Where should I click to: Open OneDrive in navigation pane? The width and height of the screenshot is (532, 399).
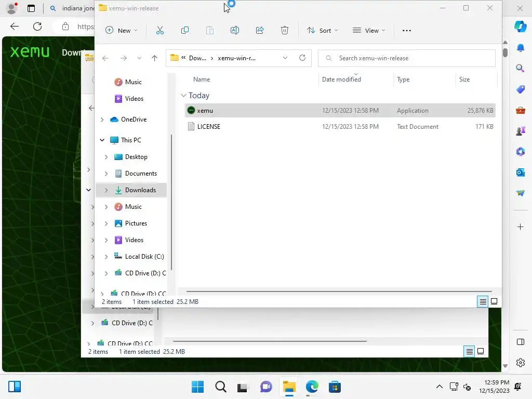pos(134,119)
